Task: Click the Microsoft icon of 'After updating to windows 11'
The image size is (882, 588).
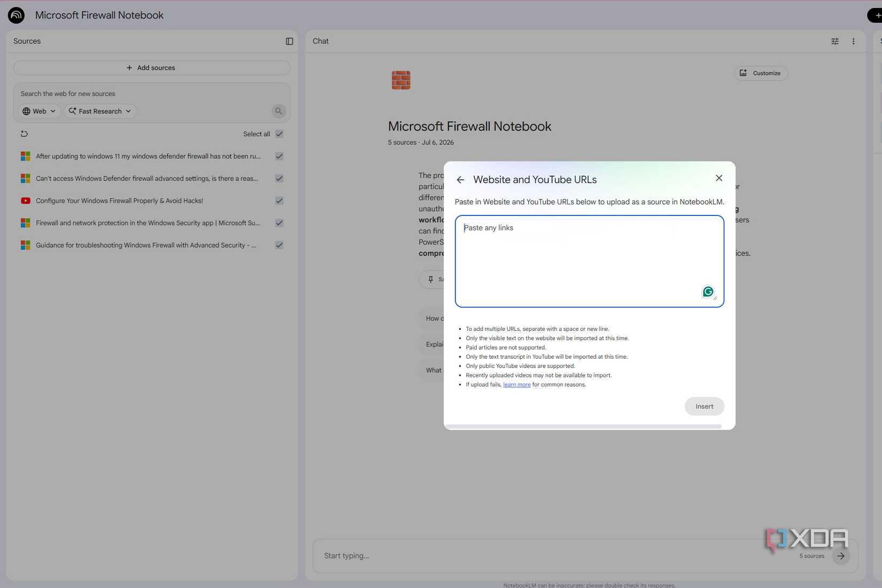Action: point(25,156)
